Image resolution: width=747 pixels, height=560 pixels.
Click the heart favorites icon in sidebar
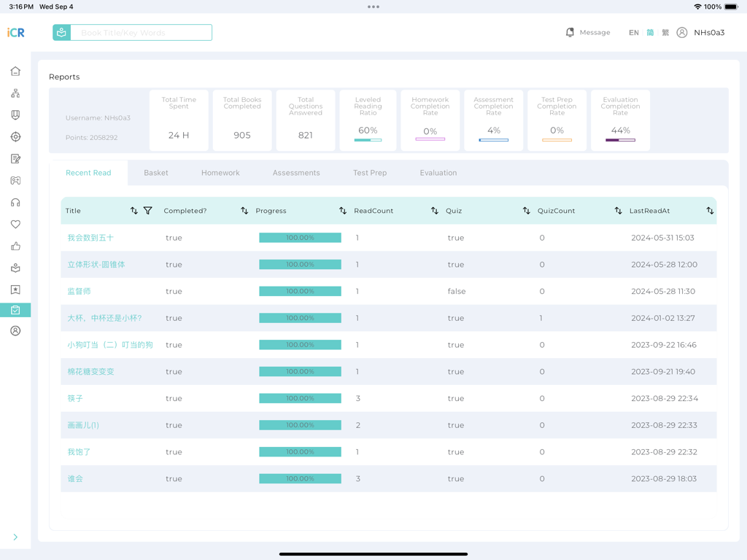point(15,224)
